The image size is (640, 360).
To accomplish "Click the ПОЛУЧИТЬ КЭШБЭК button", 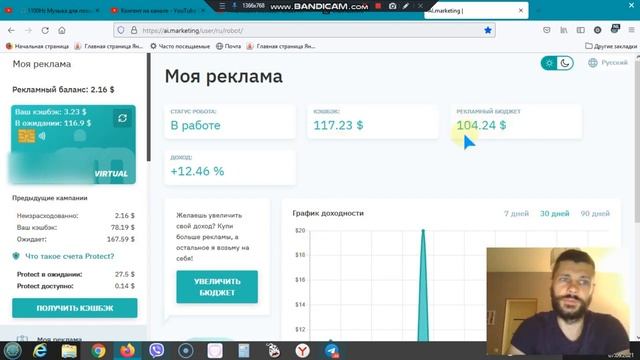I will [x=75, y=308].
